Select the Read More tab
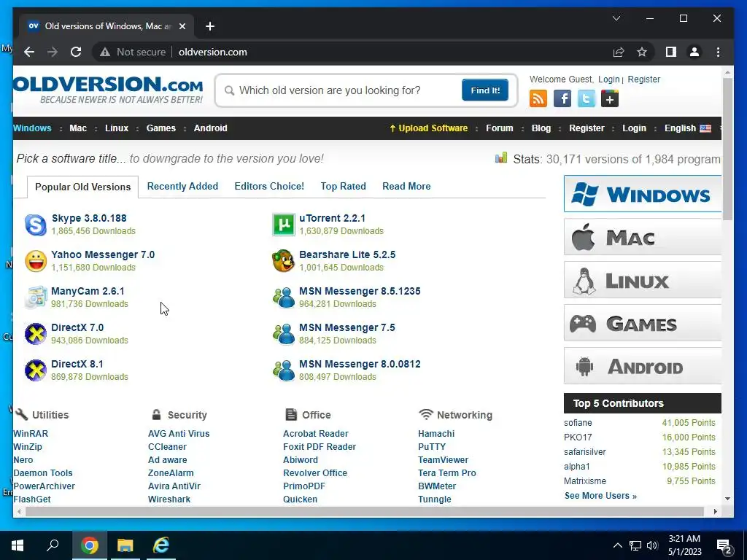The height and width of the screenshot is (560, 747). (406, 186)
